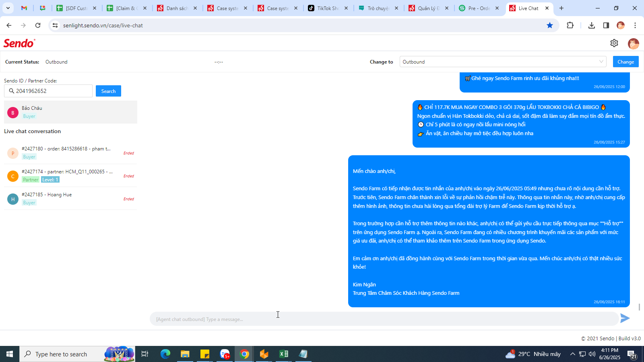644x362 pixels.
Task: Click the Windows taskbar search box
Action: point(77,354)
